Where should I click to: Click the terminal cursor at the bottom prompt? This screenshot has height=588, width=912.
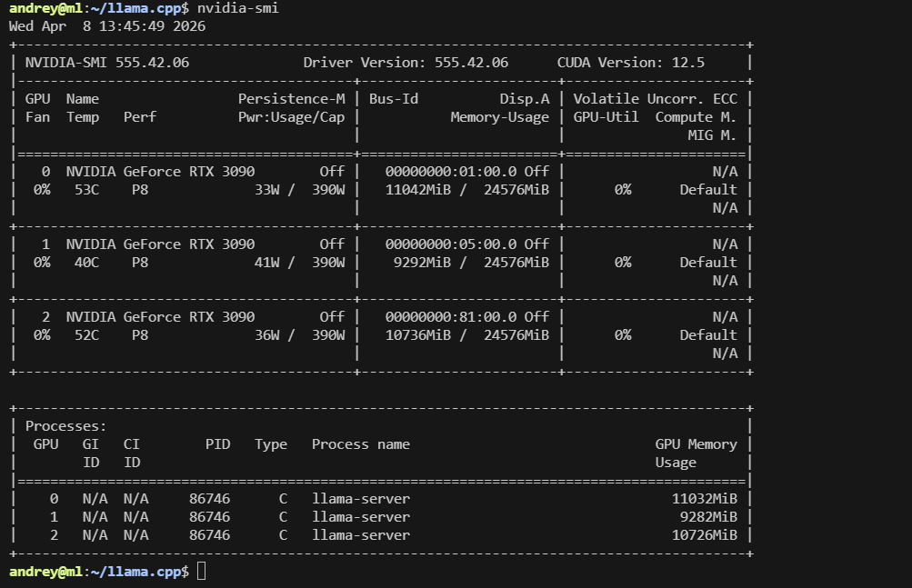201,571
